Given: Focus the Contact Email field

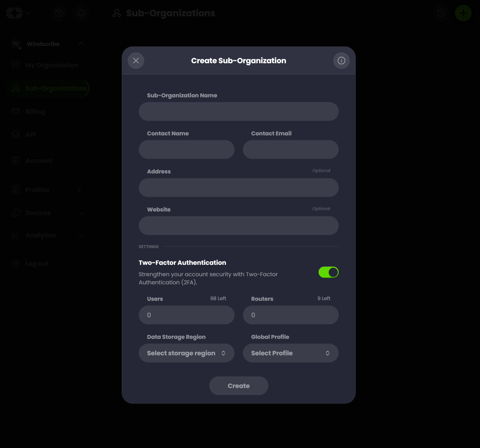Looking at the screenshot, I should pos(290,149).
